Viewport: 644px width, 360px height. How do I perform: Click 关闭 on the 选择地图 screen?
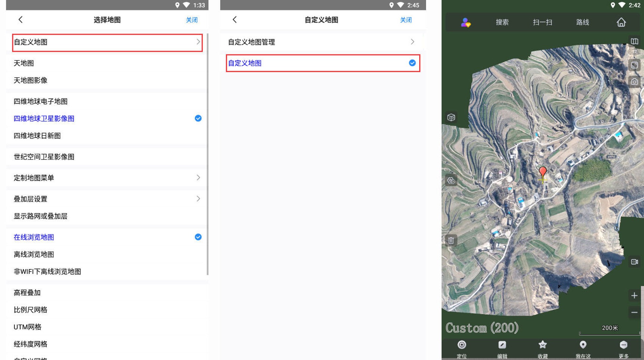click(x=192, y=20)
